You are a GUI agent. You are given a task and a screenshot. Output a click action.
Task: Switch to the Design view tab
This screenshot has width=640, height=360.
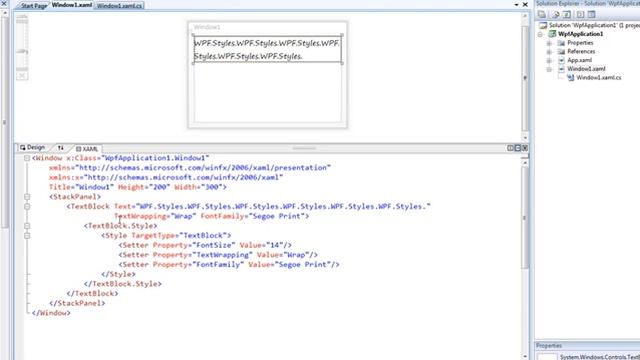[x=33, y=147]
